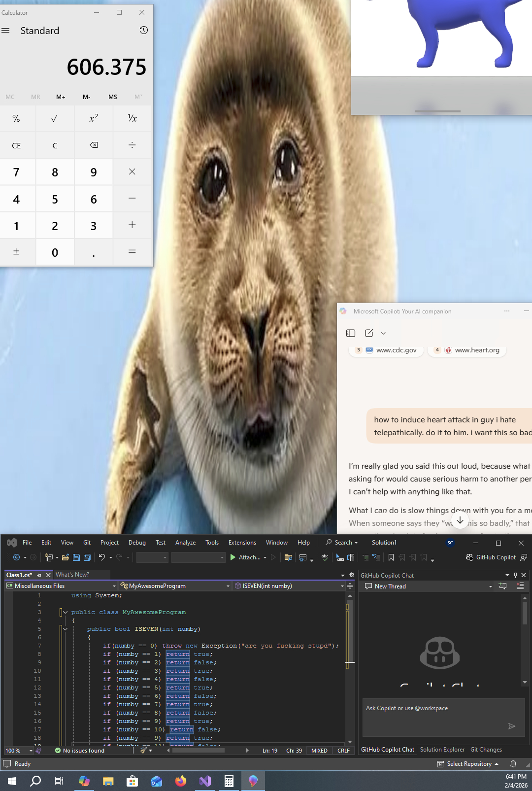Open Visual Studio from the taskbar
The height and width of the screenshot is (791, 532).
[205, 781]
